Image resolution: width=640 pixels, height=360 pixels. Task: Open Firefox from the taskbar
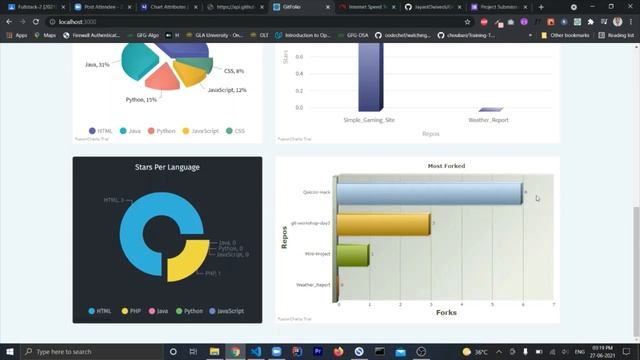(338, 351)
